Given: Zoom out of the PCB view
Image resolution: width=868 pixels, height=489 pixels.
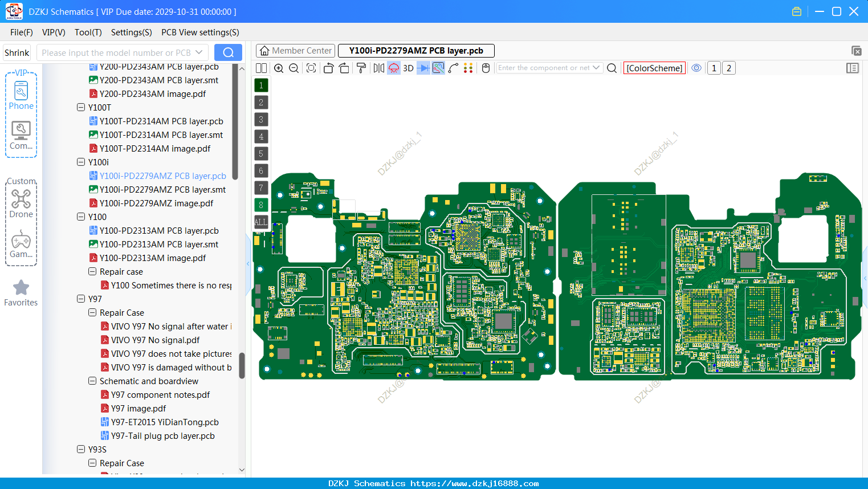Looking at the screenshot, I should [294, 68].
